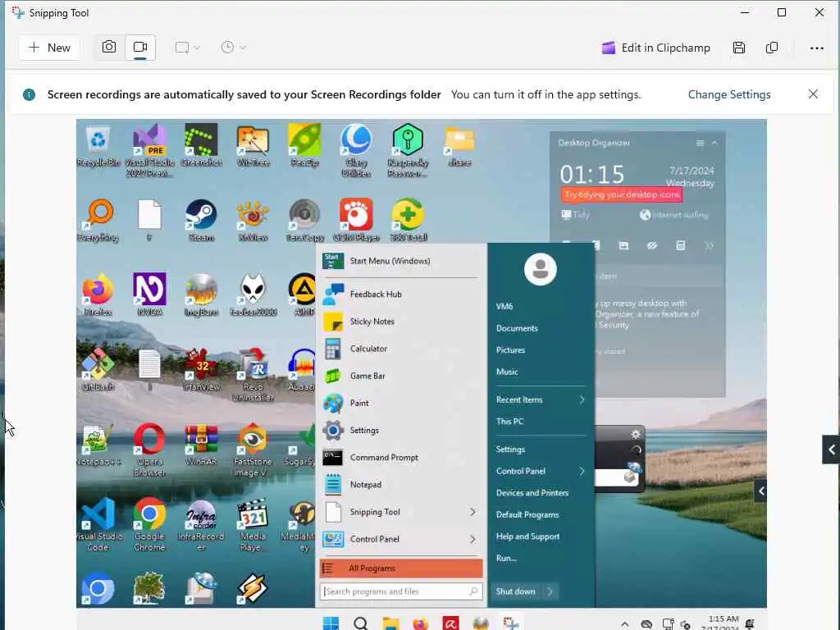Click the InfraRecorder desktop icon
Viewport: 840px width, 630px height.
pyautogui.click(x=202, y=524)
